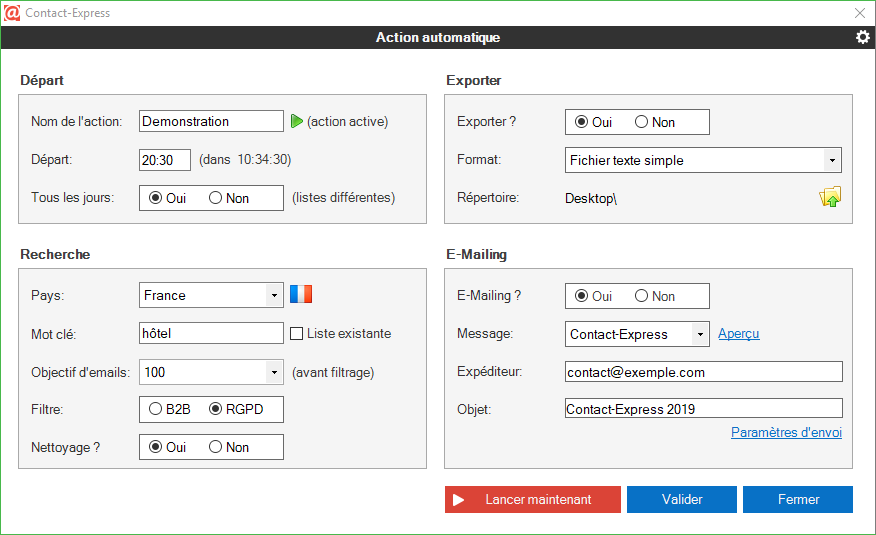This screenshot has width=876, height=535.
Task: Click the Contact-Express logo in title bar
Action: point(12,13)
